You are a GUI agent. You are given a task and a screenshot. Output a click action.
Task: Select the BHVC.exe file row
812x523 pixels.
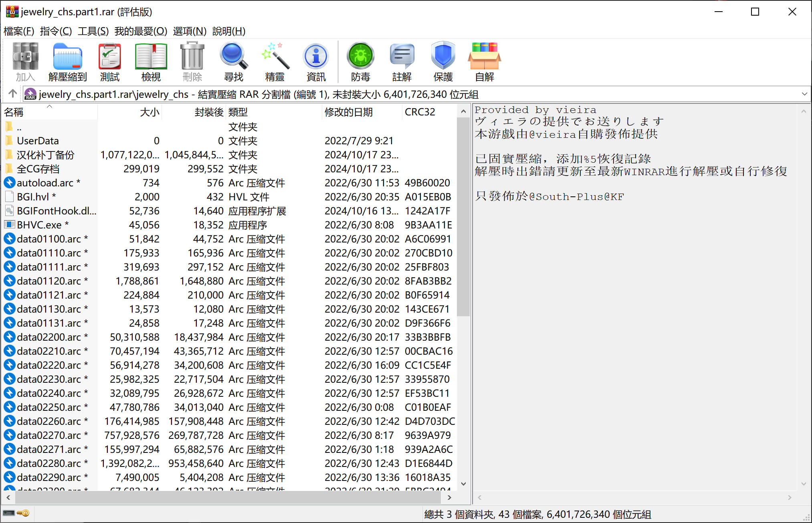[x=39, y=225]
